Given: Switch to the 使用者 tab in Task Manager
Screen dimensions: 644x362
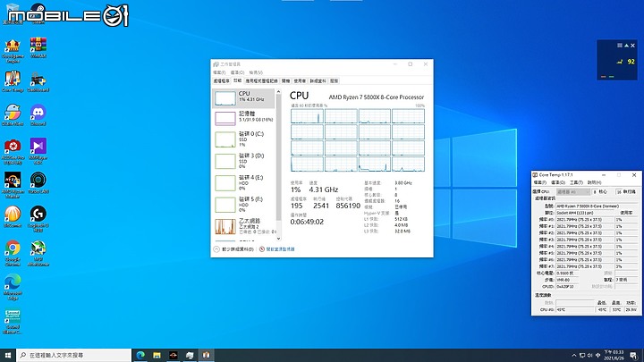Looking at the screenshot, I should tap(300, 81).
